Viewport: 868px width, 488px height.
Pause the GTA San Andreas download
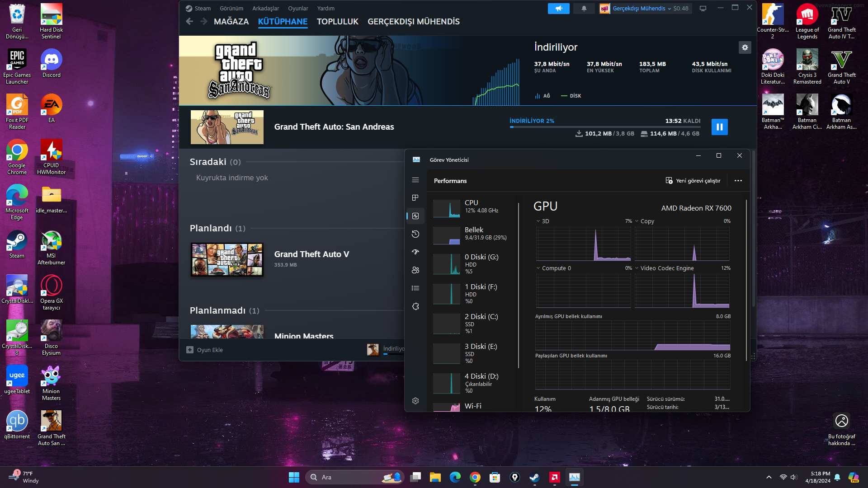pos(719,127)
